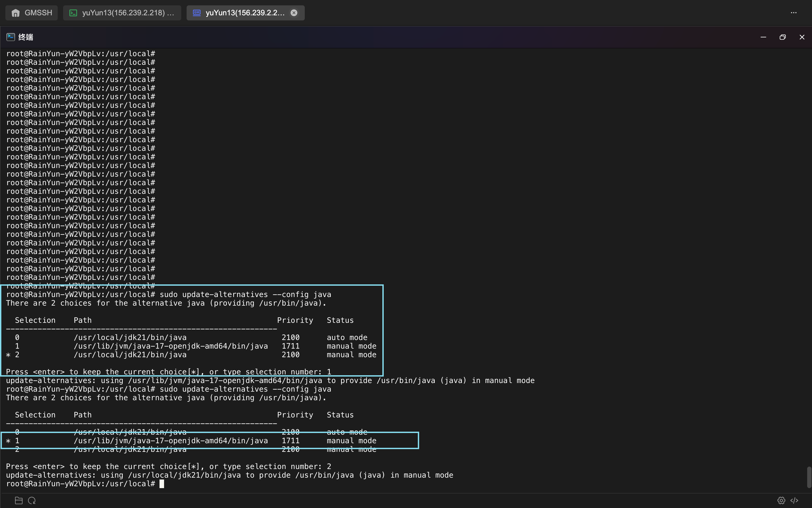Click the terminal cursor at final prompt
Image resolution: width=812 pixels, height=508 pixels.
pos(162,484)
